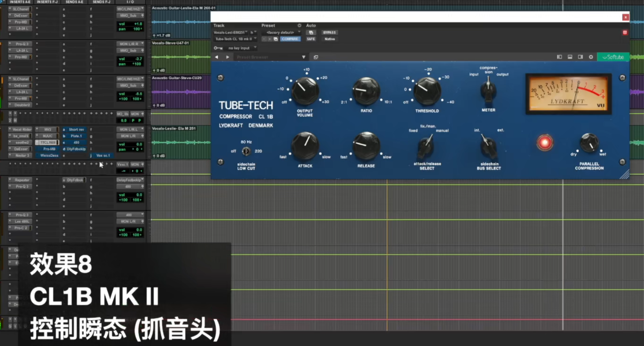Expand the no key input dropdown

(x=241, y=48)
